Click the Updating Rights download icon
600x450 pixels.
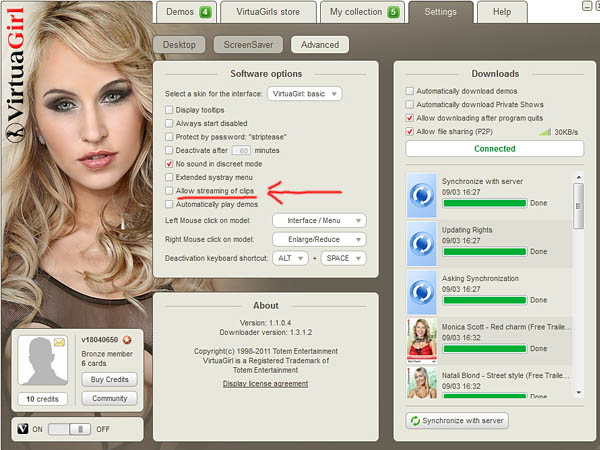pyautogui.click(x=422, y=243)
